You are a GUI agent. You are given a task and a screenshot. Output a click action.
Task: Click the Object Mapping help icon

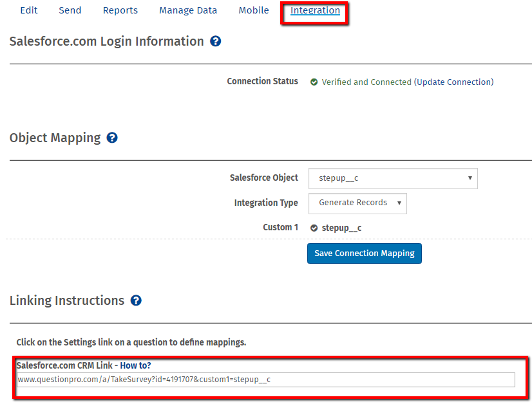pyautogui.click(x=112, y=138)
